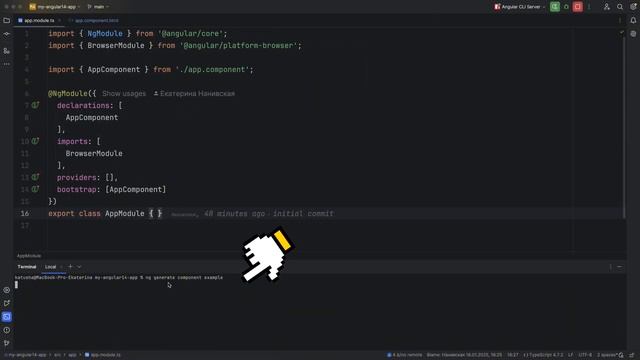Open editor tabs options (vertical dots)

[620, 20]
